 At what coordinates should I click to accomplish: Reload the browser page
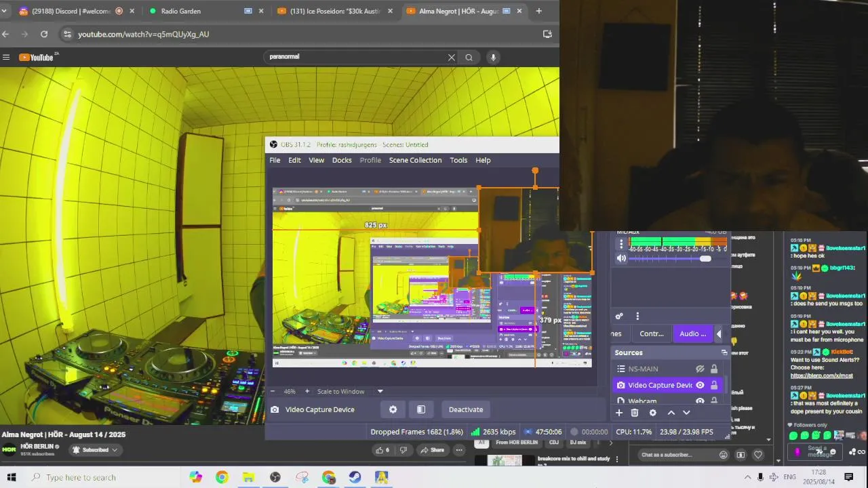click(x=44, y=34)
